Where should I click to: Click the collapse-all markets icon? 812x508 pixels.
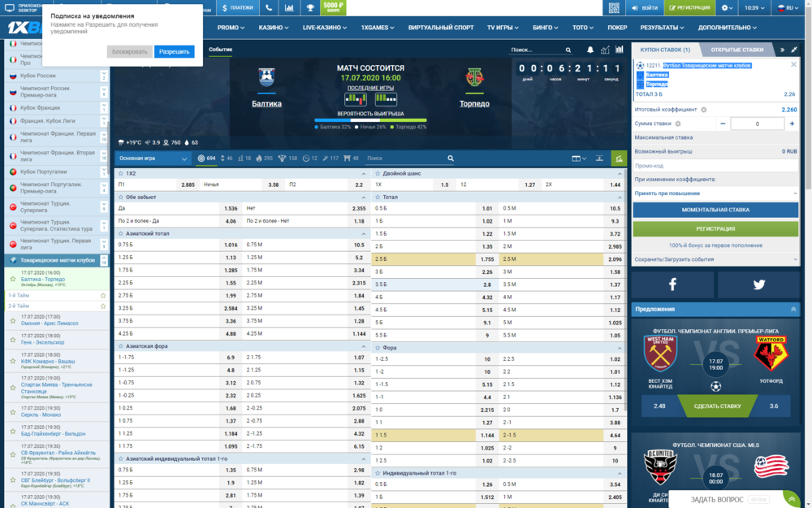tap(599, 158)
